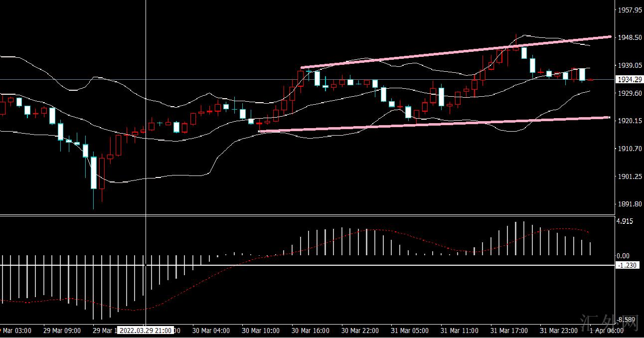Click the 4.915 MACD scale label
Viewport: 644px width, 338px height.
point(625,221)
